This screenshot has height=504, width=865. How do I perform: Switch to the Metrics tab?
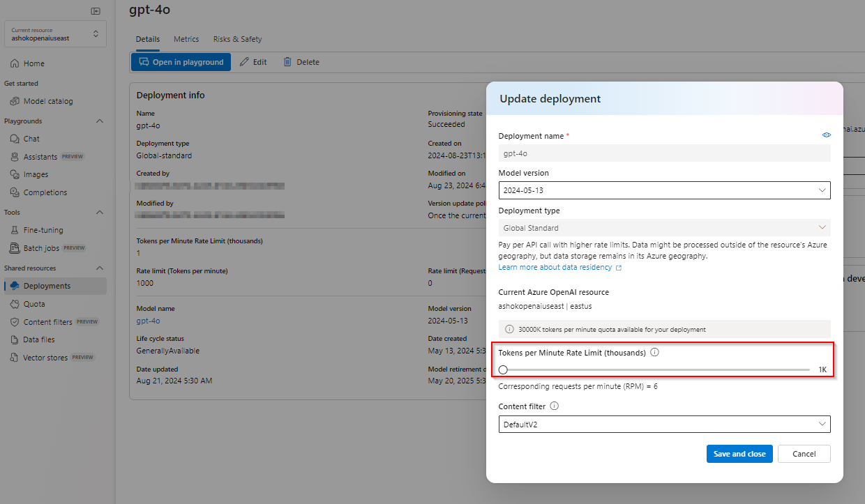186,39
